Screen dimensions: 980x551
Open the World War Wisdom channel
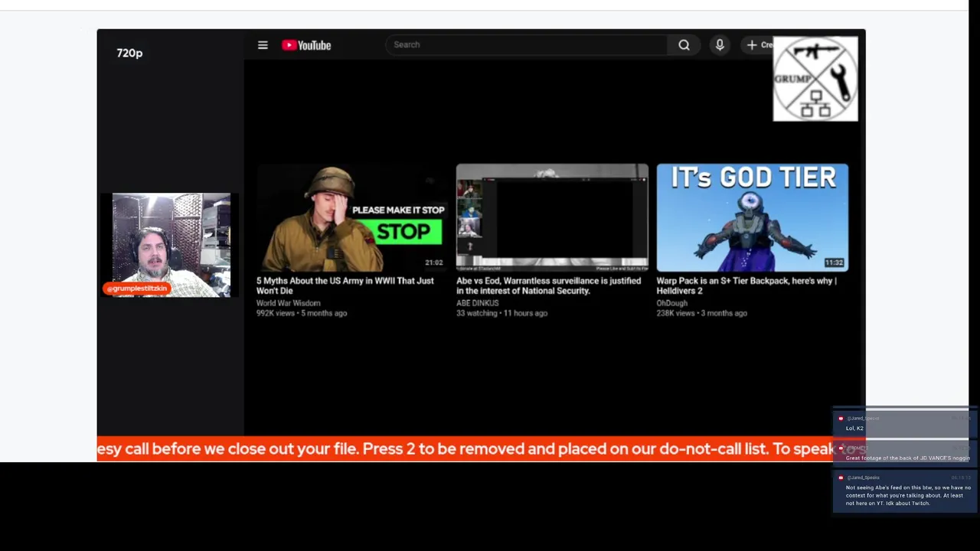click(x=289, y=303)
